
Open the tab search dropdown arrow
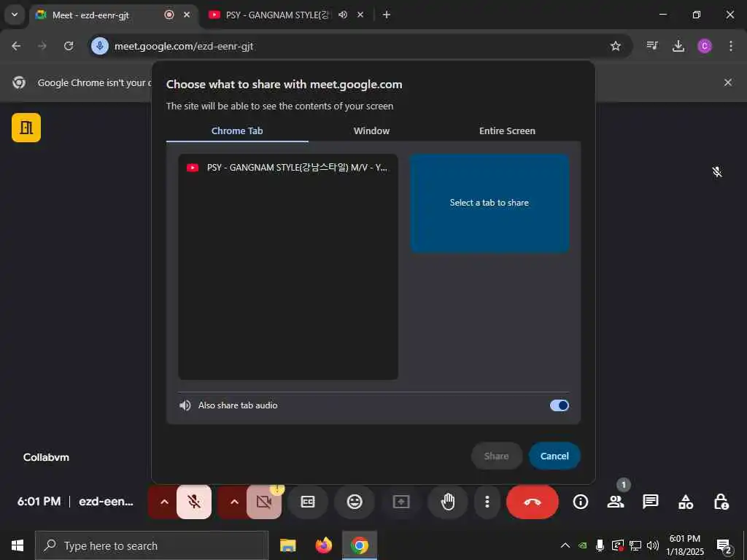tap(15, 15)
